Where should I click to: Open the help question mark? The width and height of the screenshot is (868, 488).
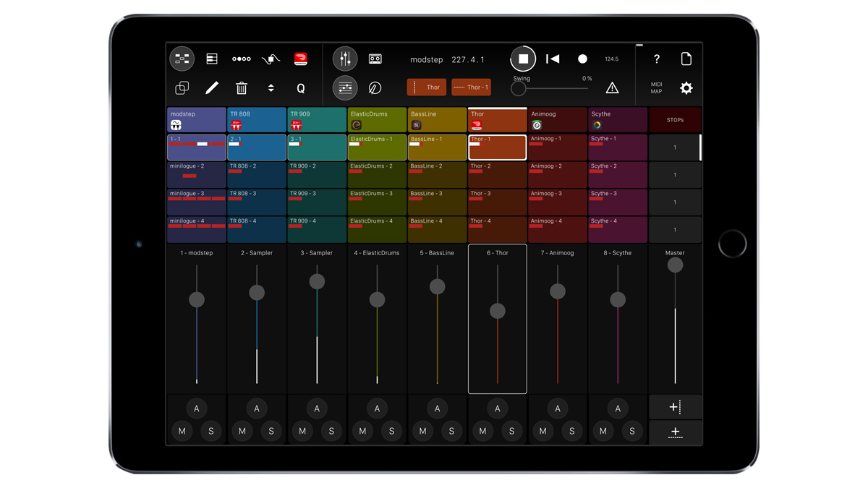click(x=657, y=59)
